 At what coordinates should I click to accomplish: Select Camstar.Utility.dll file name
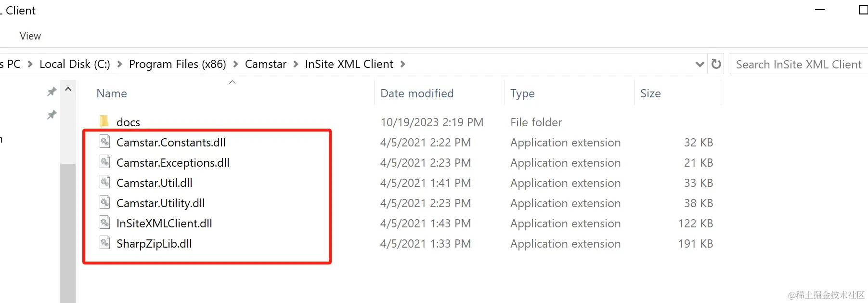(161, 203)
